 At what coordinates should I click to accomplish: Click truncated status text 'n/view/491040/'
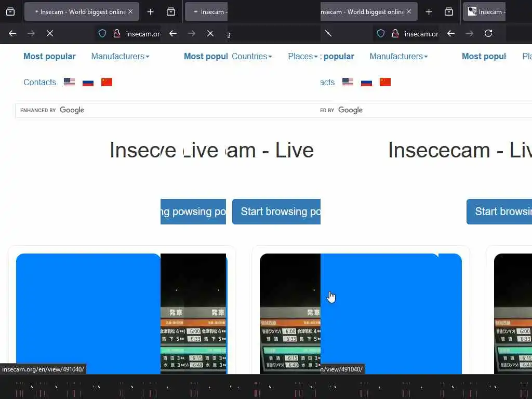(x=342, y=369)
